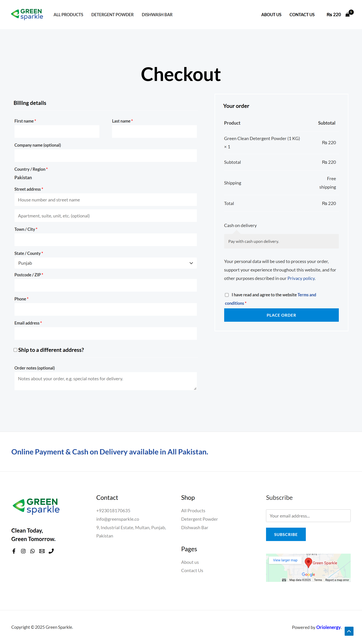The image size is (362, 644).
Task: Click the WhatsApp icon in footer
Action: click(33, 551)
